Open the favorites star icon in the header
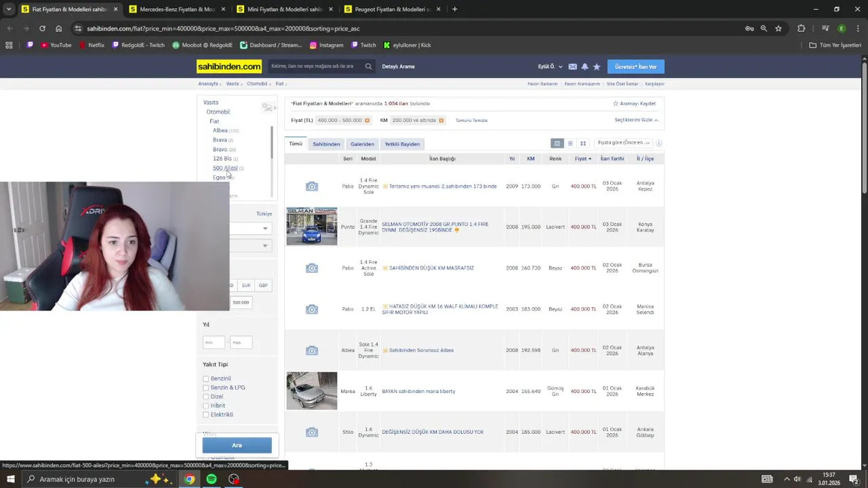The image size is (868, 488). pos(597,66)
